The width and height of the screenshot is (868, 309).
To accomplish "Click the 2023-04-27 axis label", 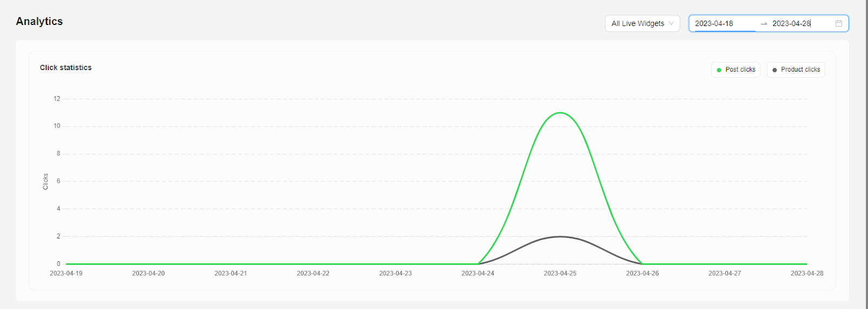I will point(725,273).
